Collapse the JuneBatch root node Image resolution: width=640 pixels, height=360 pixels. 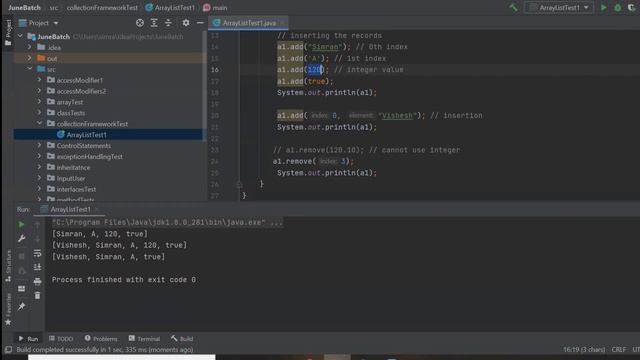click(x=20, y=36)
